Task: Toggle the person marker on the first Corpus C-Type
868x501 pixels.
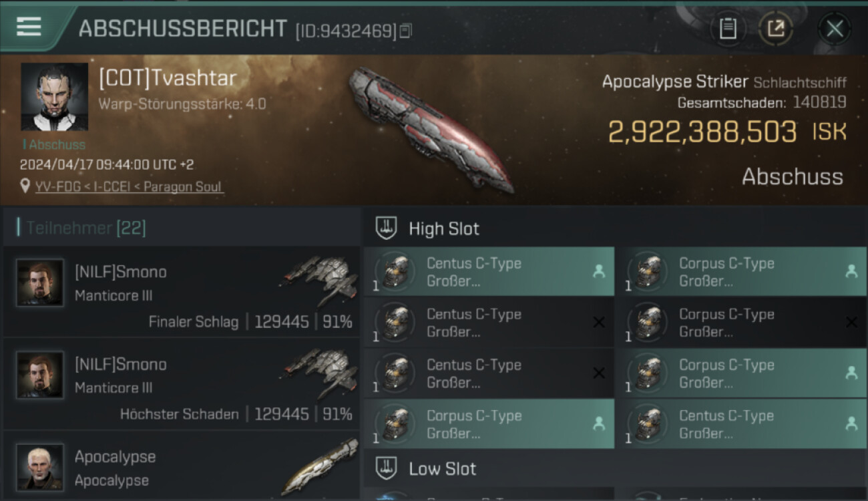Action: 851,271
